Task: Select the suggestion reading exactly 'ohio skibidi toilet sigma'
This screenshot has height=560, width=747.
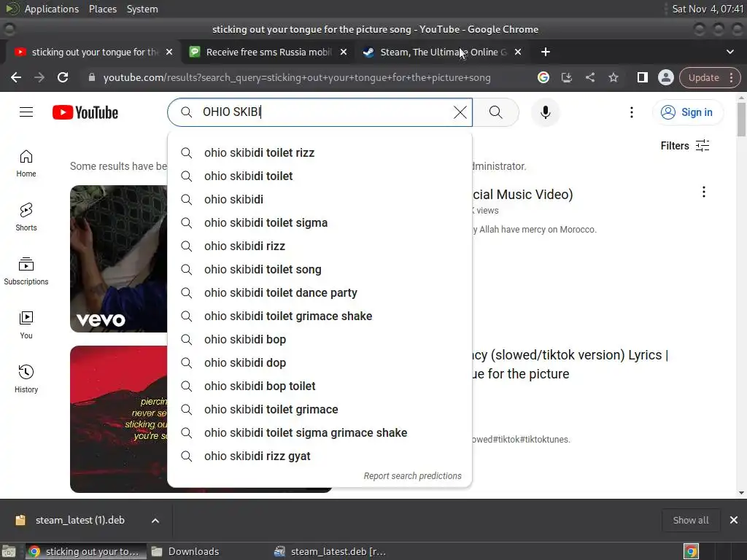Action: [320, 223]
